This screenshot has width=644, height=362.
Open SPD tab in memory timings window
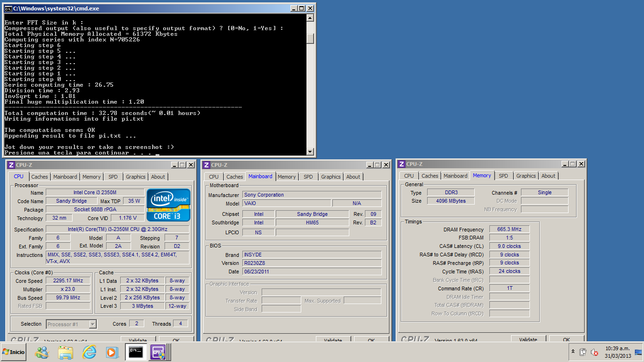pyautogui.click(x=504, y=176)
